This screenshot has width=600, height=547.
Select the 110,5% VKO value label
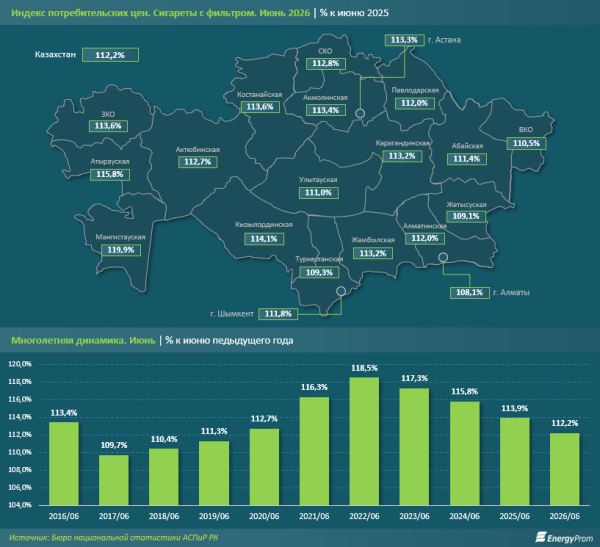coord(527,144)
